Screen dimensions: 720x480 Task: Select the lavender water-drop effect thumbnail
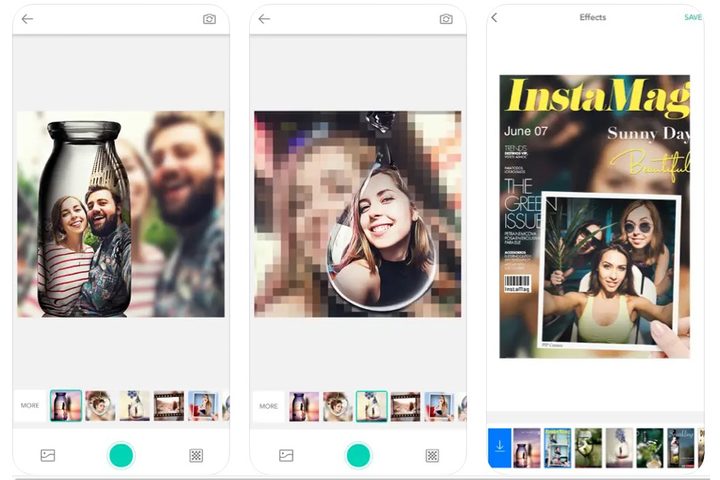pos(619,448)
